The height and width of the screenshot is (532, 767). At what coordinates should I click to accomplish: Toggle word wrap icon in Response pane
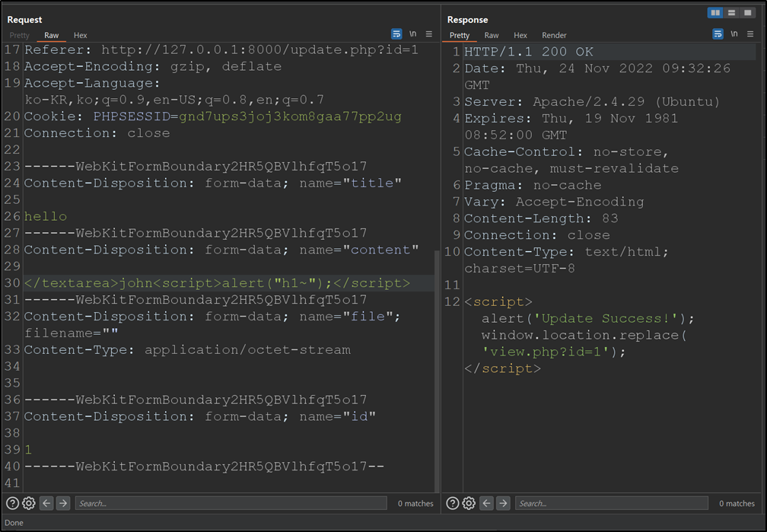718,33
